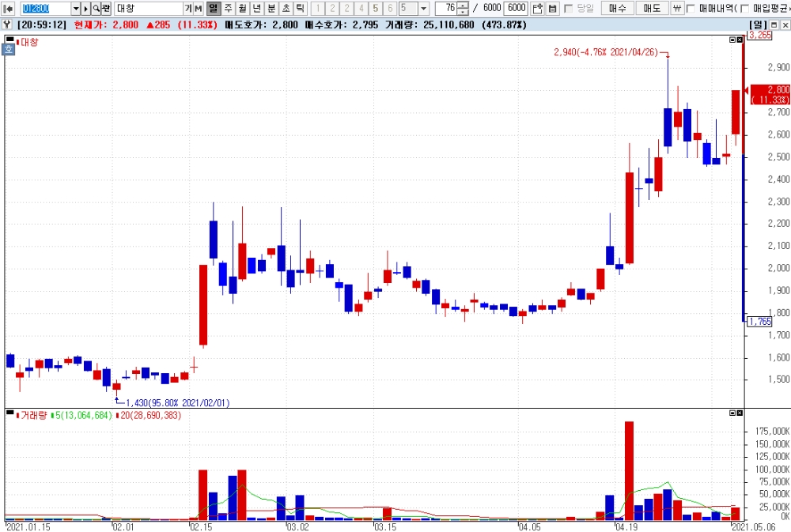Enable the 당일 checkbox
The image size is (791, 532).
(x=569, y=8)
